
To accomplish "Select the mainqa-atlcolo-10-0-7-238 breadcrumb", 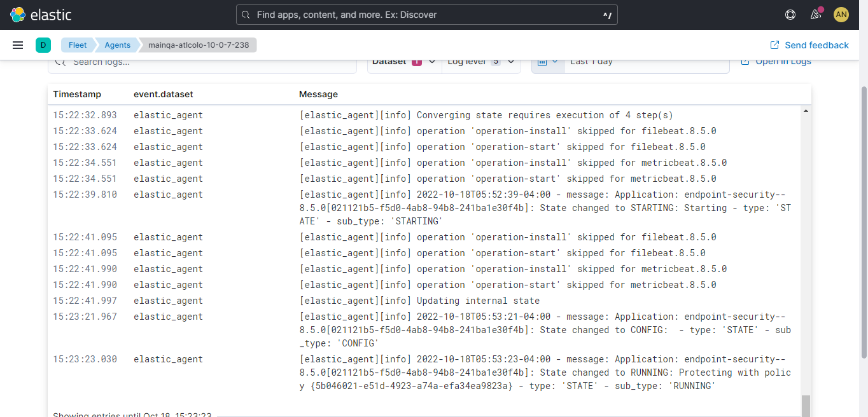I will pos(199,45).
